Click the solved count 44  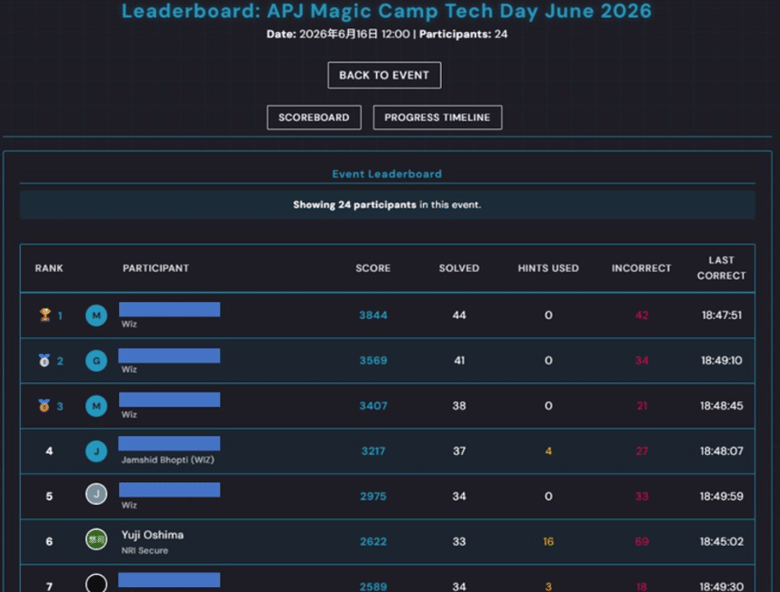[x=459, y=315]
